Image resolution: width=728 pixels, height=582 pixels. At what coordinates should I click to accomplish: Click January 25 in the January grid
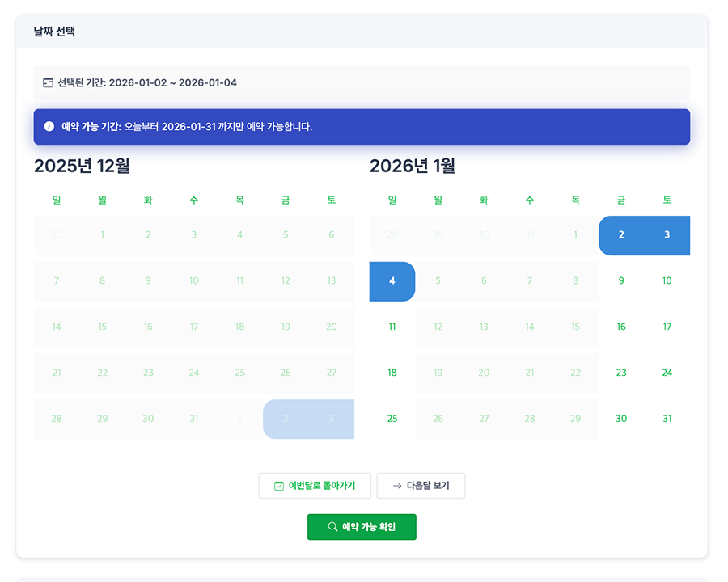392,419
